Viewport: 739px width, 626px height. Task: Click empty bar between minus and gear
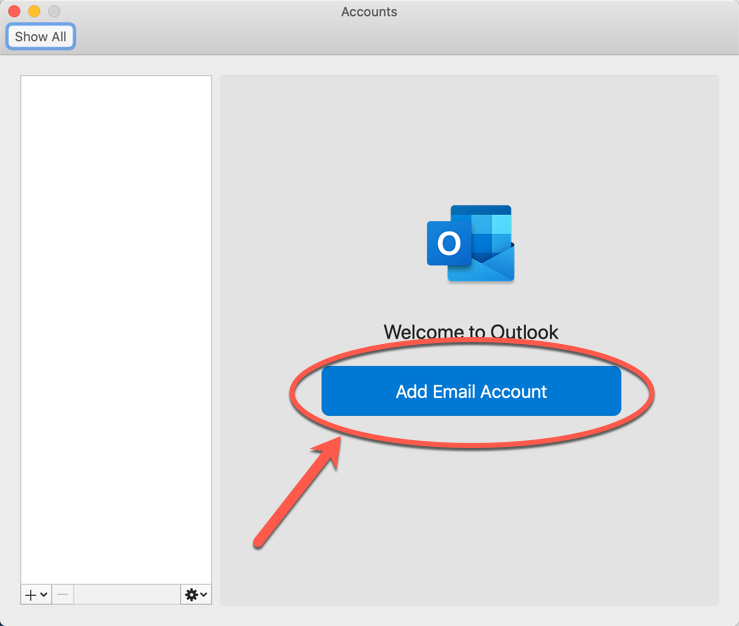tap(127, 594)
